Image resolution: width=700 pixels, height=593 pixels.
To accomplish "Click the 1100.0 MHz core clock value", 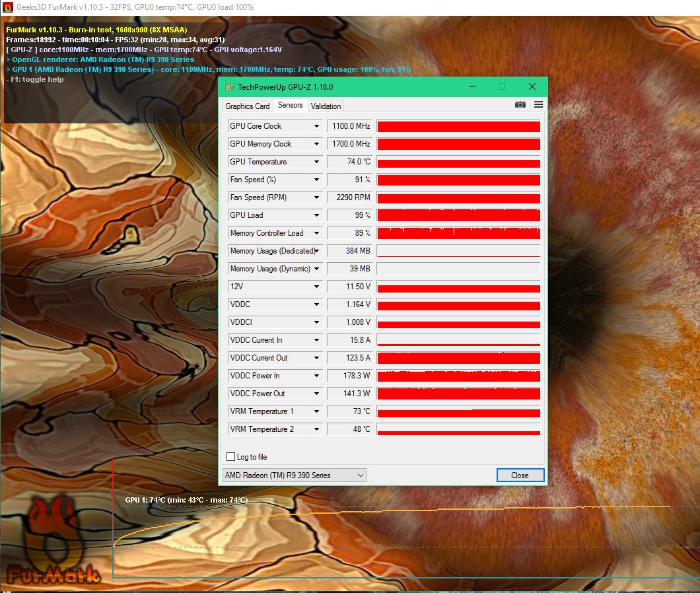I will tap(350, 126).
